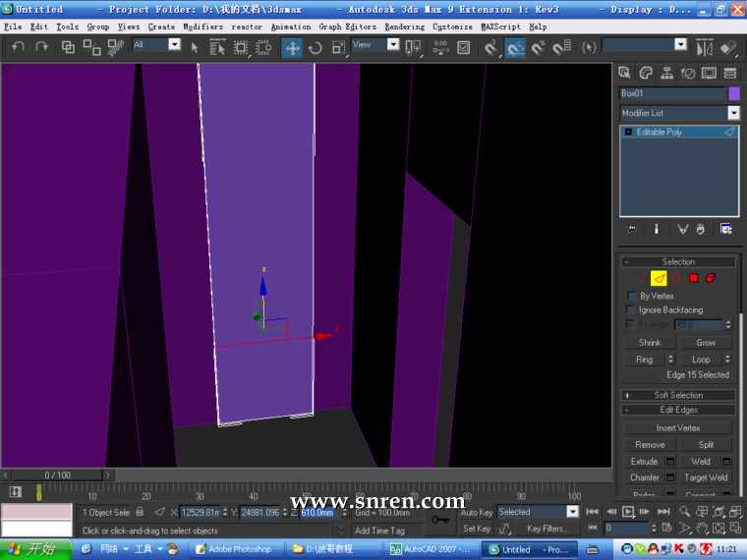Click the Redo arrow icon
The height and width of the screenshot is (560, 747).
coord(42,47)
